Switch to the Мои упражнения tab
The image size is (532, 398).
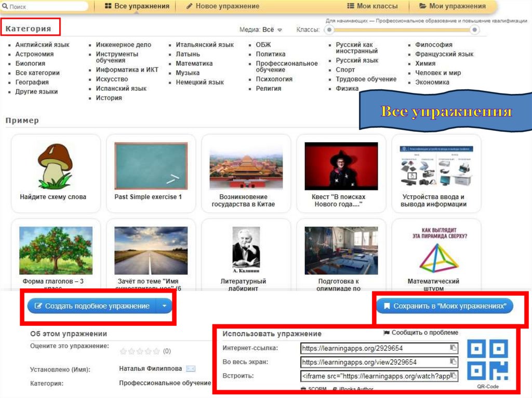pyautogui.click(x=453, y=6)
